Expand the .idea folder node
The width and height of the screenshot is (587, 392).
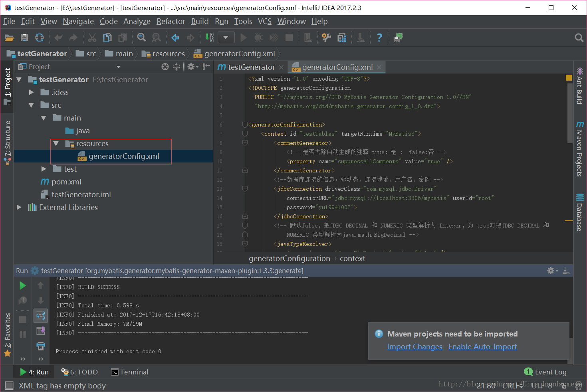coord(31,92)
